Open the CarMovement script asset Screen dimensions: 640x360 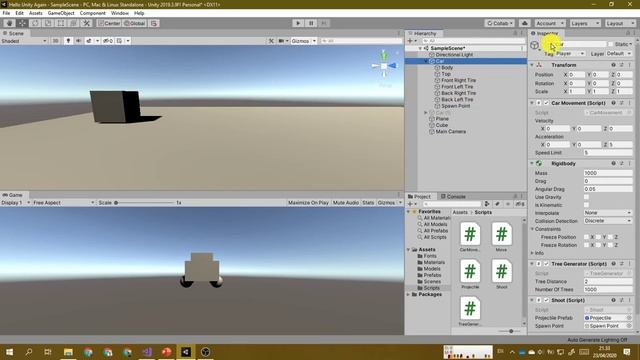[470, 237]
